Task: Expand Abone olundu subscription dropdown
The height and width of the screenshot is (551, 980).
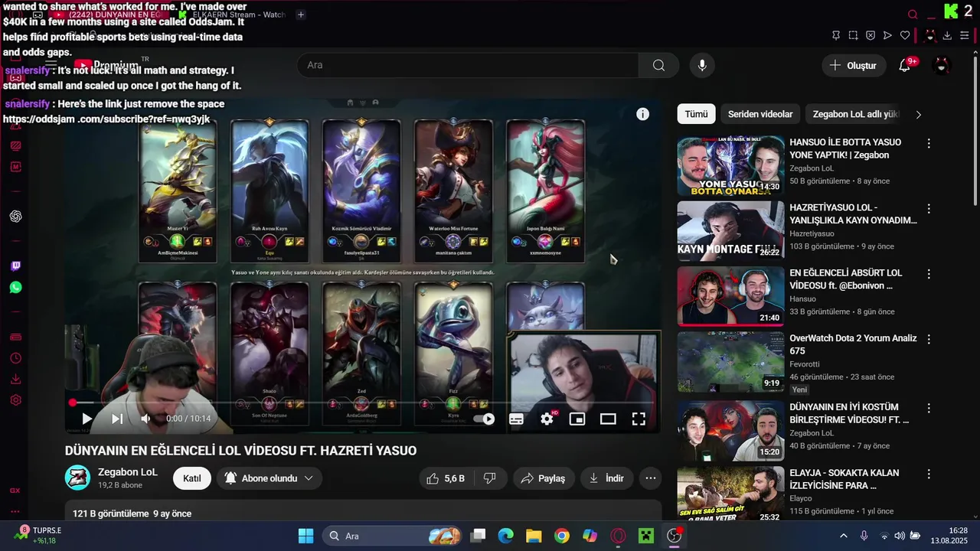Action: (x=269, y=478)
